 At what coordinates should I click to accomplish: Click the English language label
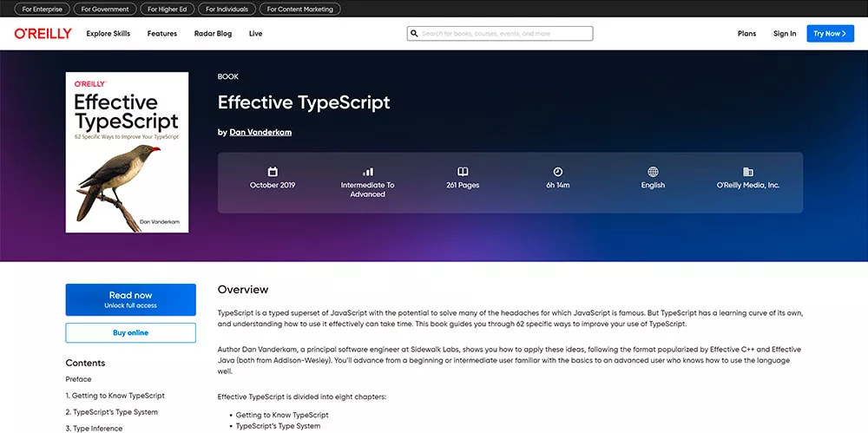tap(654, 186)
